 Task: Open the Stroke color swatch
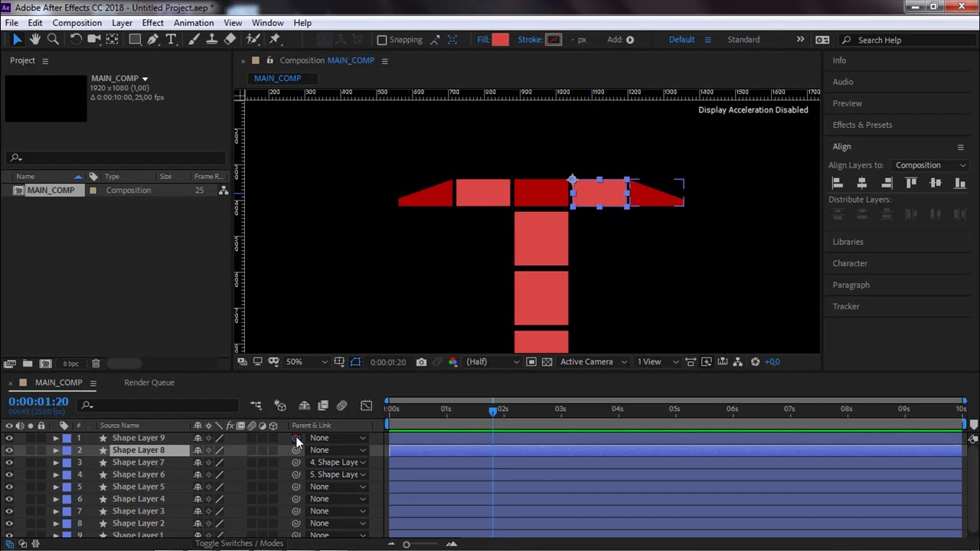pyautogui.click(x=554, y=40)
